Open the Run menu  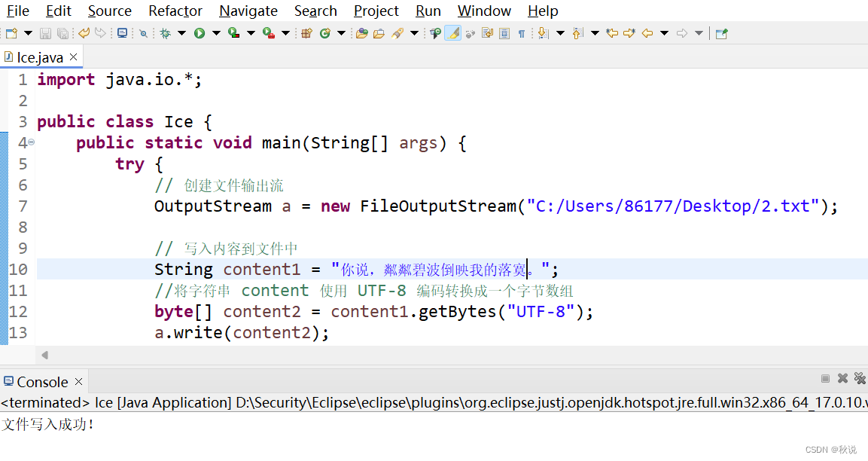pyautogui.click(x=428, y=11)
